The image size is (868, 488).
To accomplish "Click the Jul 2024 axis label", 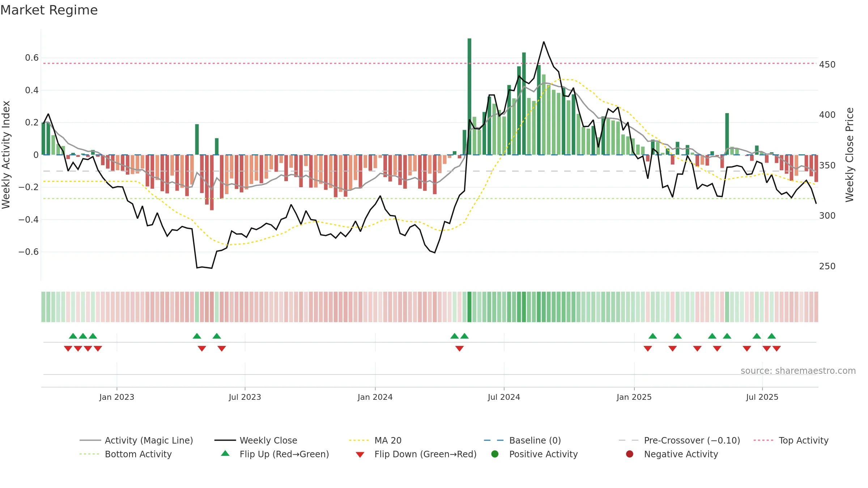I will 504,397.
